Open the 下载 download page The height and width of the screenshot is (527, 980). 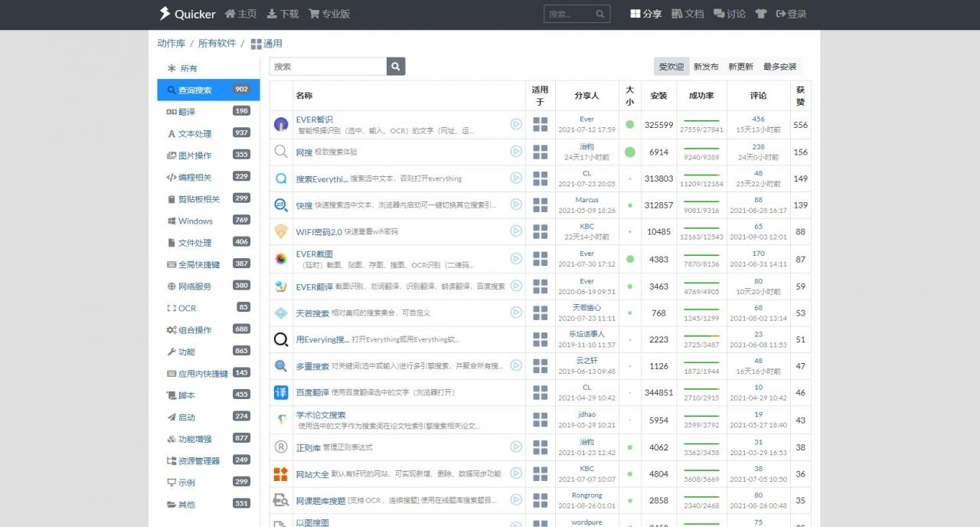(283, 14)
